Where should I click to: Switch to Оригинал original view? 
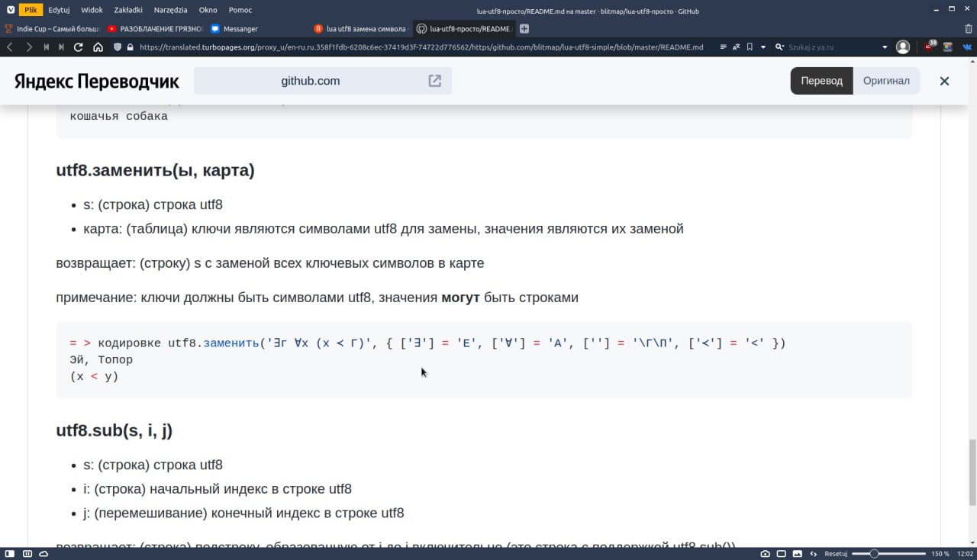[x=886, y=81]
